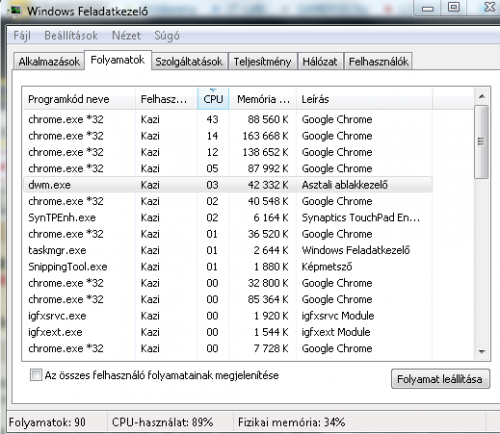Click the Képmetsző description cell
Viewport: 500px width, 434px height.
point(327,267)
